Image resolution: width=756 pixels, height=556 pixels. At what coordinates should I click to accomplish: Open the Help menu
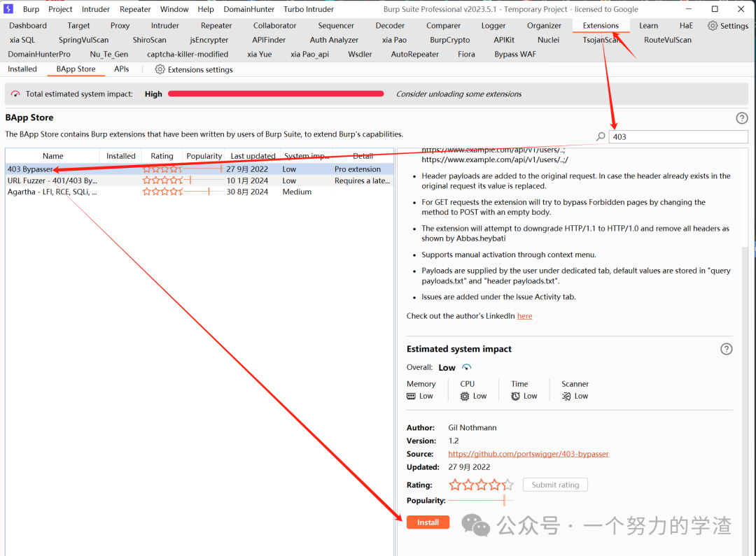205,9
